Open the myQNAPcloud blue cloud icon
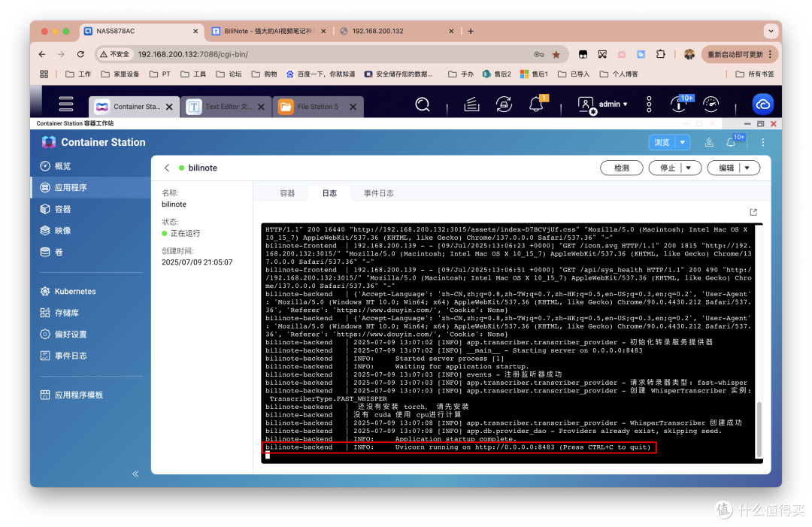Image resolution: width=812 pixels, height=527 pixels. (763, 104)
